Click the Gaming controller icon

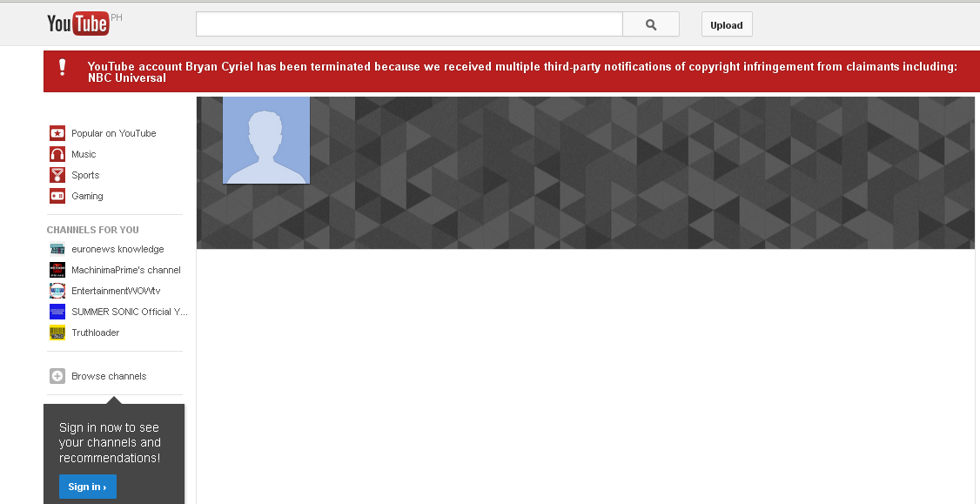(57, 196)
